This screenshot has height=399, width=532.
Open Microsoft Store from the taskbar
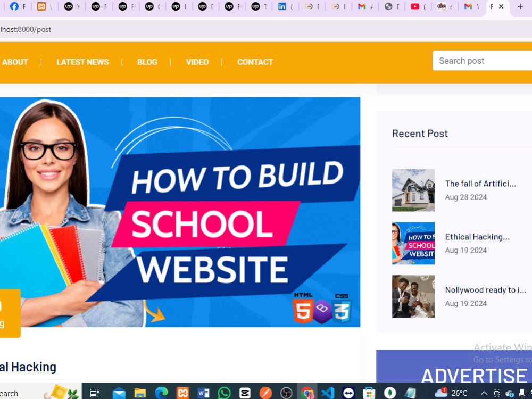(x=369, y=393)
